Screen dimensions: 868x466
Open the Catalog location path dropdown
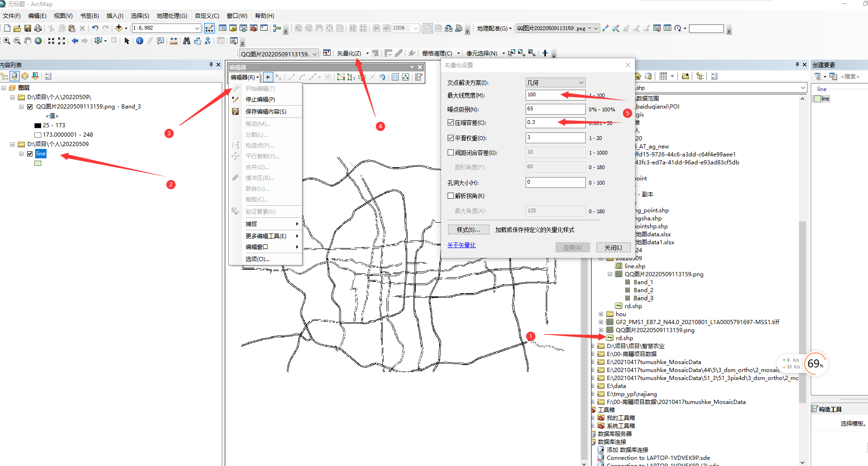[803, 88]
